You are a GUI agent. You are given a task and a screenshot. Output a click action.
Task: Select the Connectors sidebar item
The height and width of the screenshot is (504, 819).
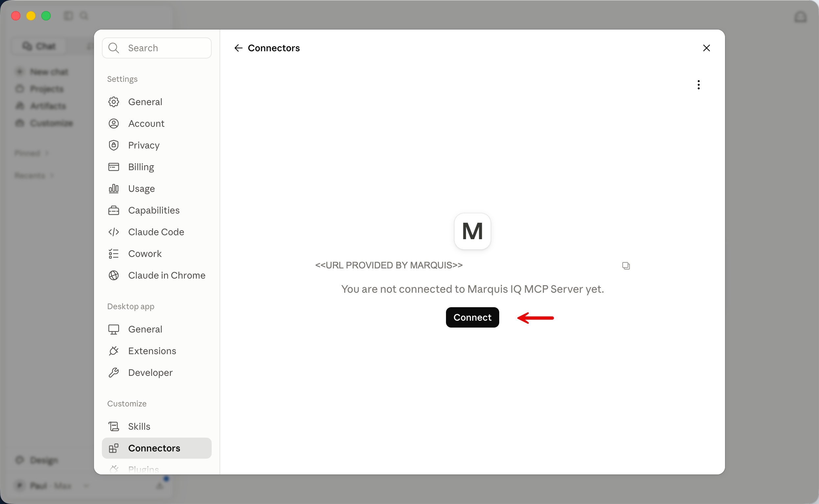(x=157, y=448)
